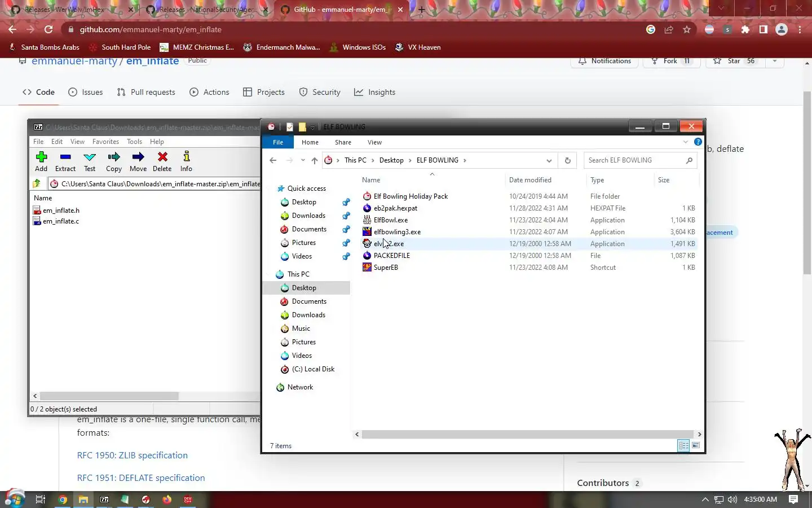Sort by Type column header
Screen dimensions: 812x508
(x=597, y=180)
